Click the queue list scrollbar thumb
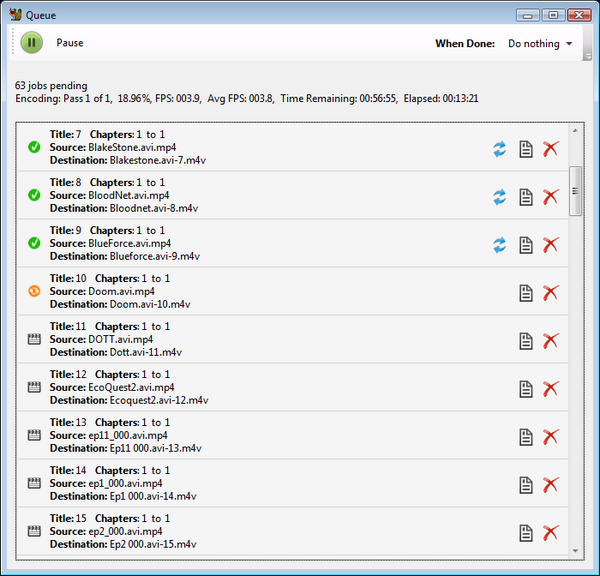Image resolution: width=600 pixels, height=576 pixels. 575,191
